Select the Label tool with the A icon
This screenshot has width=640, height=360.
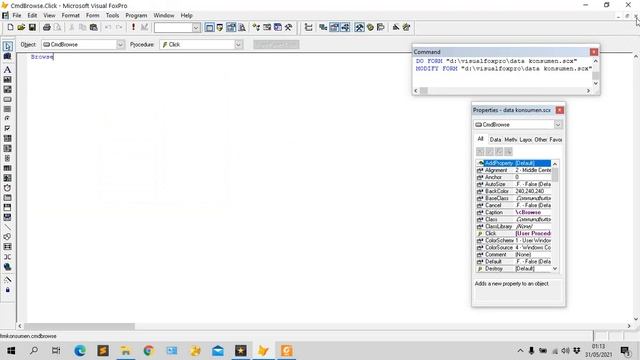pyautogui.click(x=7, y=70)
